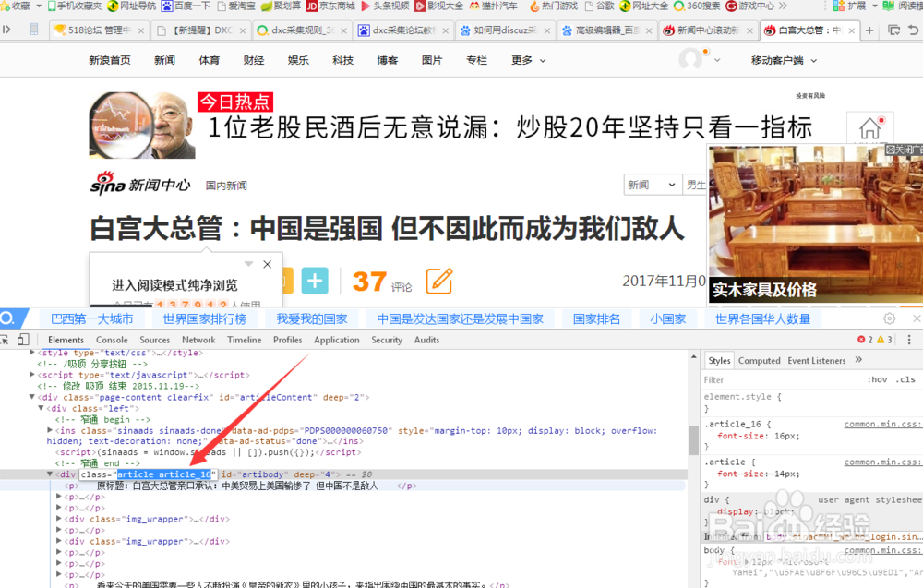
Task: Click the yellow warning count indicator
Action: tap(885, 340)
